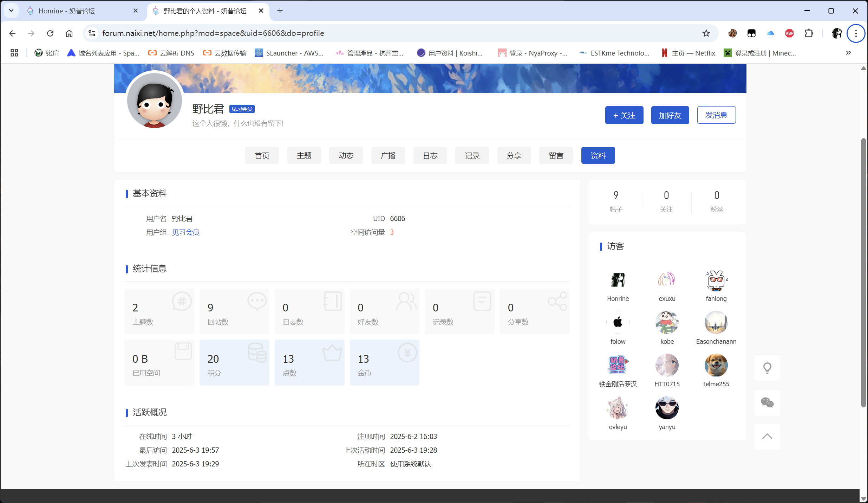Open the 见习会员 user group link
Screen dimensions: 868x503
click(x=185, y=232)
